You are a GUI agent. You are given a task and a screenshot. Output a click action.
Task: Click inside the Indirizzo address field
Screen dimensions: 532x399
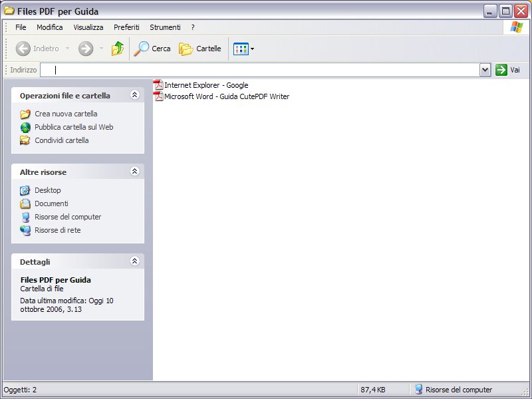coord(266,70)
